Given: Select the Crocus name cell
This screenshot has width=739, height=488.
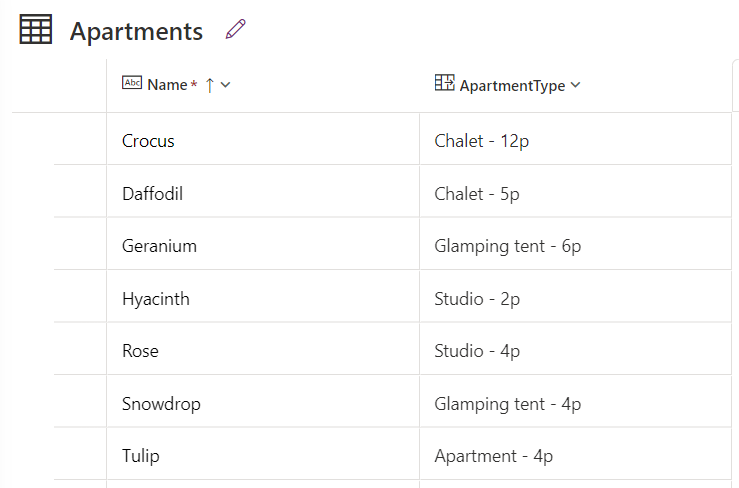Looking at the screenshot, I should (x=263, y=139).
